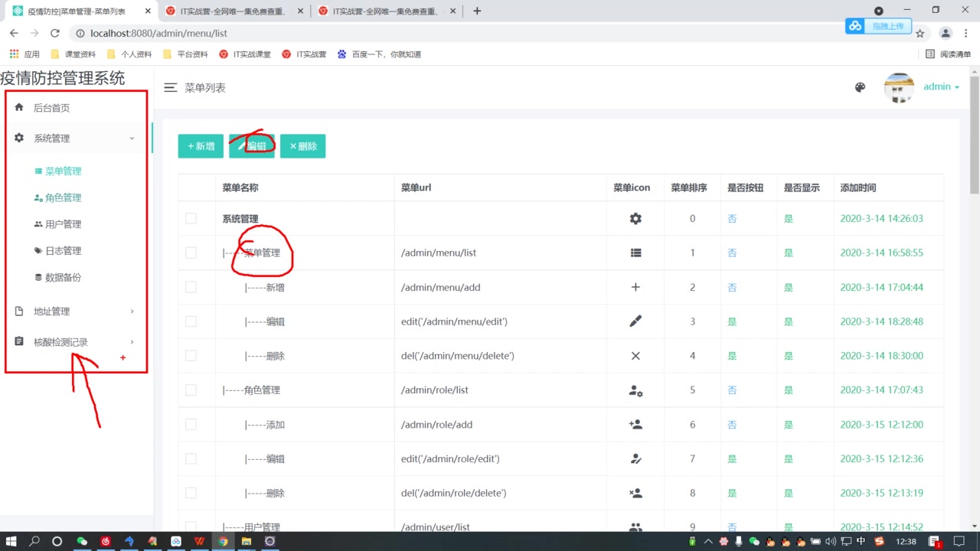Click the plus icon in /admin/menu/add row
The image size is (980, 551).
pos(635,287)
